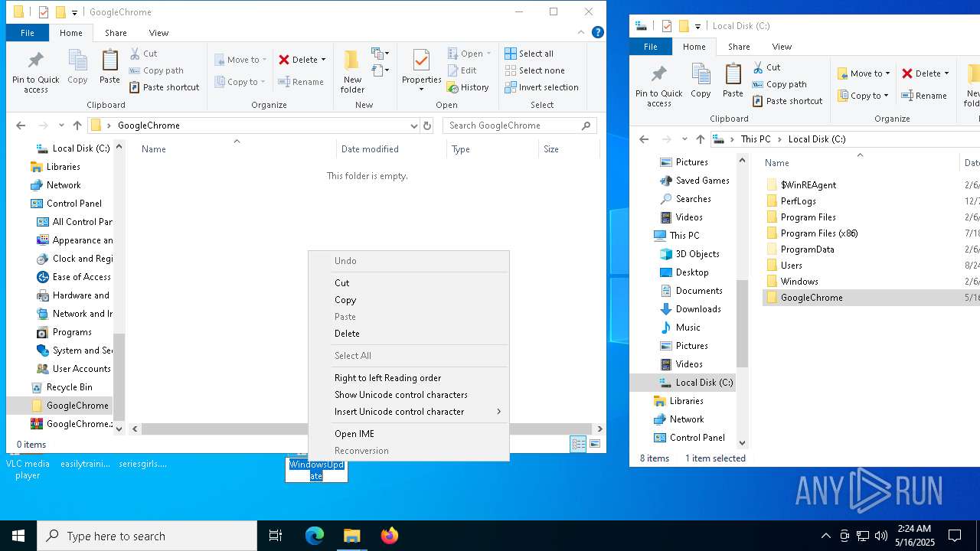
Task: Sort by Date modified column in GoogleChrome window
Action: coord(391,149)
